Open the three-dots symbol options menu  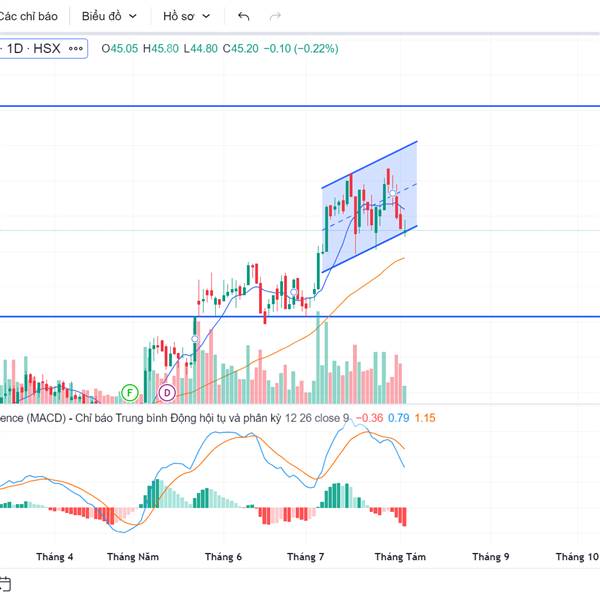click(76, 49)
